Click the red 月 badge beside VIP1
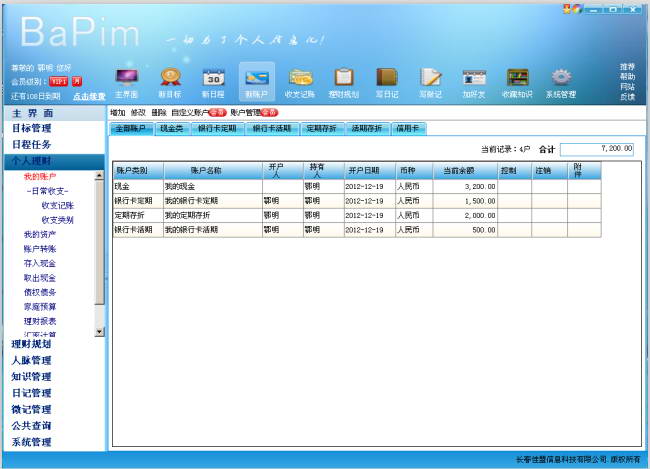 pos(77,81)
